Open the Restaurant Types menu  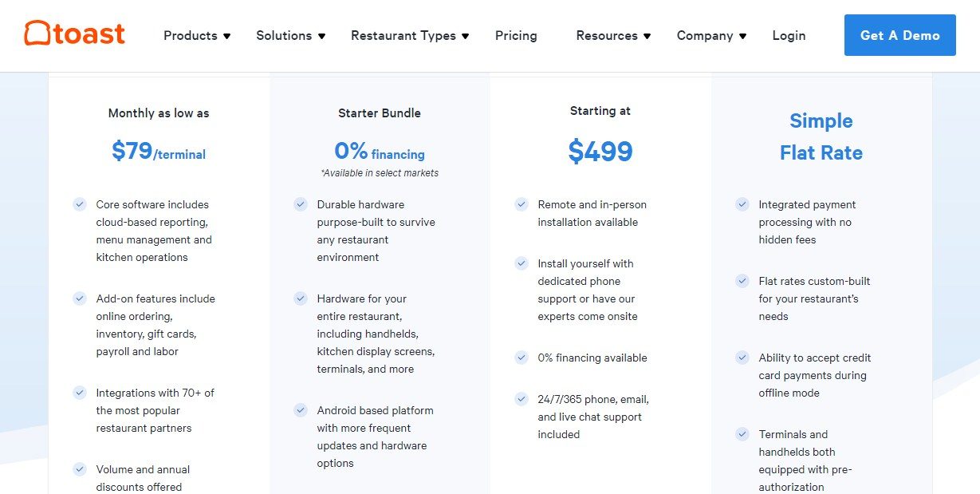[x=409, y=35]
